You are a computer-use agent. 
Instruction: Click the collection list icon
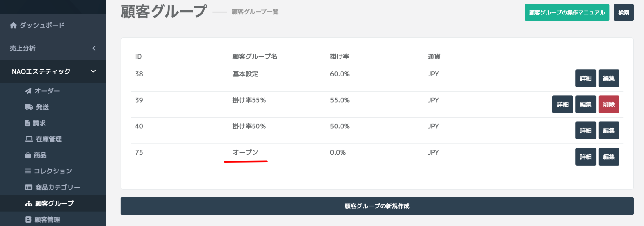28,171
